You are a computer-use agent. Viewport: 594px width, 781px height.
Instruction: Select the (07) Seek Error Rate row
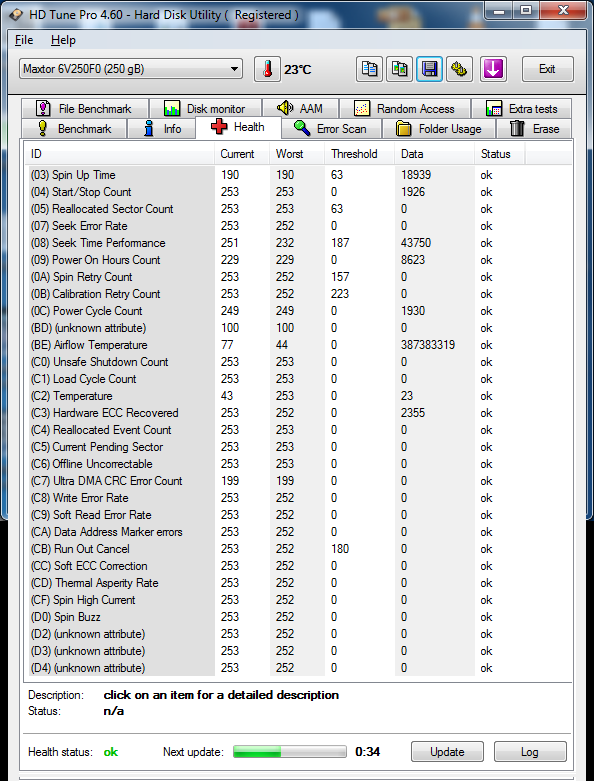pyautogui.click(x=298, y=226)
